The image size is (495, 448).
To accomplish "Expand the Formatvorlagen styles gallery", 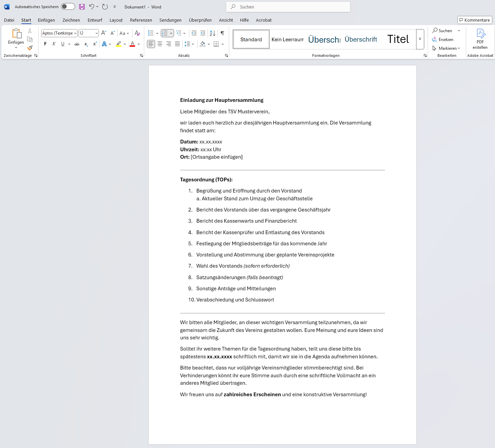I will (420, 39).
